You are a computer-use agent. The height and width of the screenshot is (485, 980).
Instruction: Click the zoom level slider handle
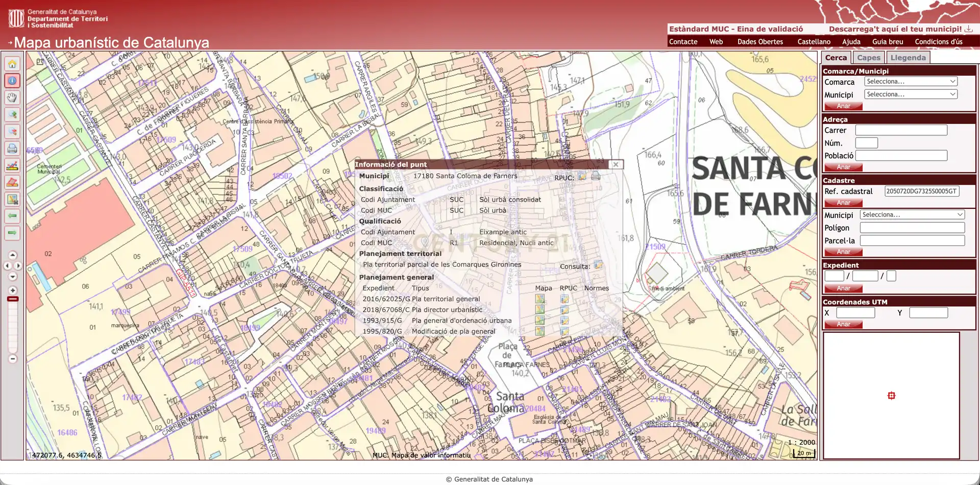click(13, 299)
